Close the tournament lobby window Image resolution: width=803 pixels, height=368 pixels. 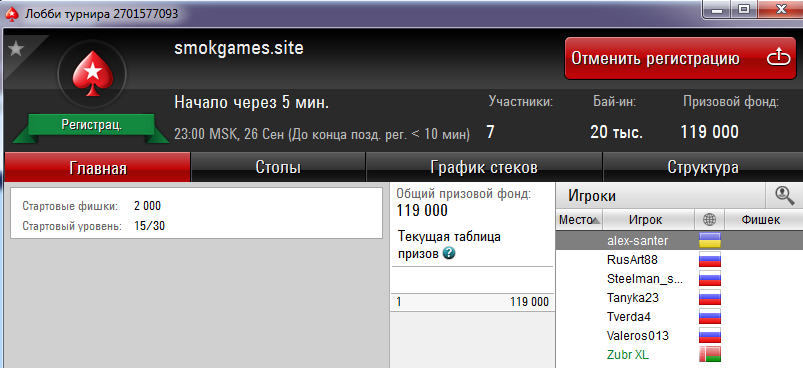point(780,9)
